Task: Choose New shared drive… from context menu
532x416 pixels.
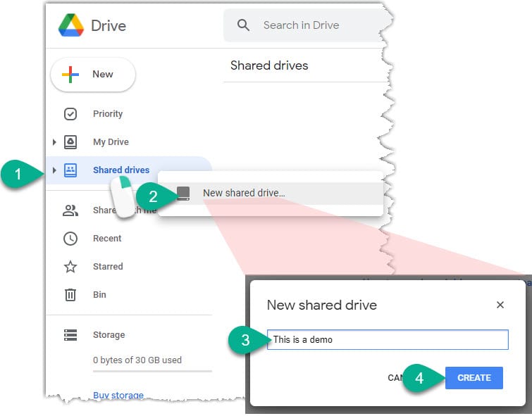Action: pyautogui.click(x=244, y=193)
